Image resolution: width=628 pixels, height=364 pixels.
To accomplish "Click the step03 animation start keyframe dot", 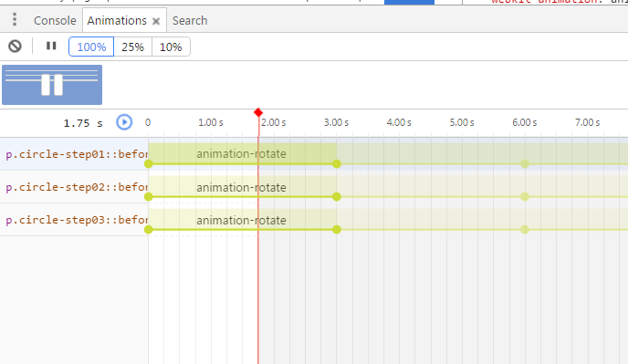I will click(149, 230).
